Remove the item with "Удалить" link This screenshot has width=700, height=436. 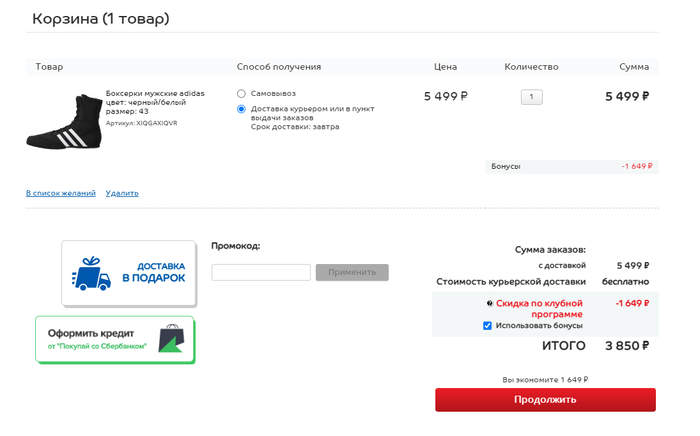[x=122, y=193]
